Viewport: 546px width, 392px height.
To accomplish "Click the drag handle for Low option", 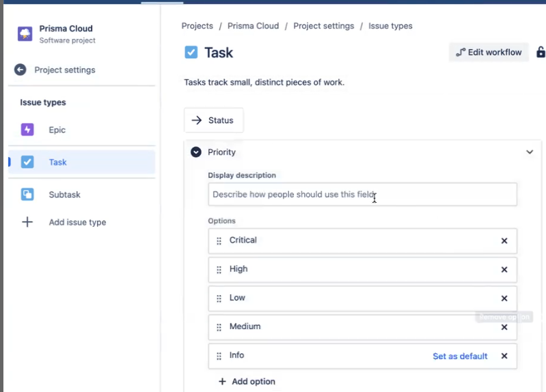I will pos(219,298).
